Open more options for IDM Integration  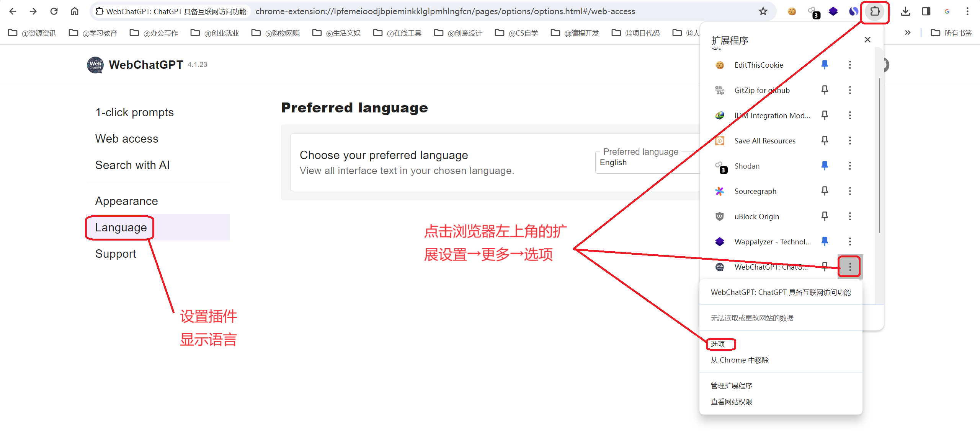pos(850,115)
